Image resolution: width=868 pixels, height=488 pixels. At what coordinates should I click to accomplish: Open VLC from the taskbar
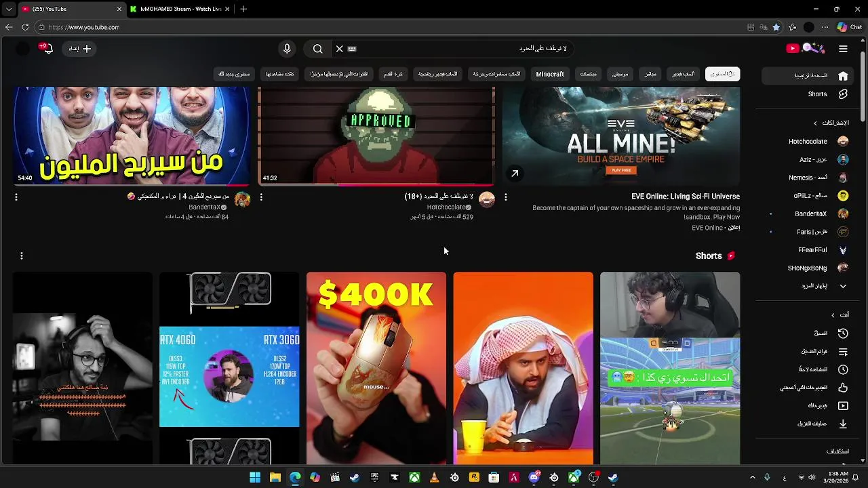[x=434, y=478]
